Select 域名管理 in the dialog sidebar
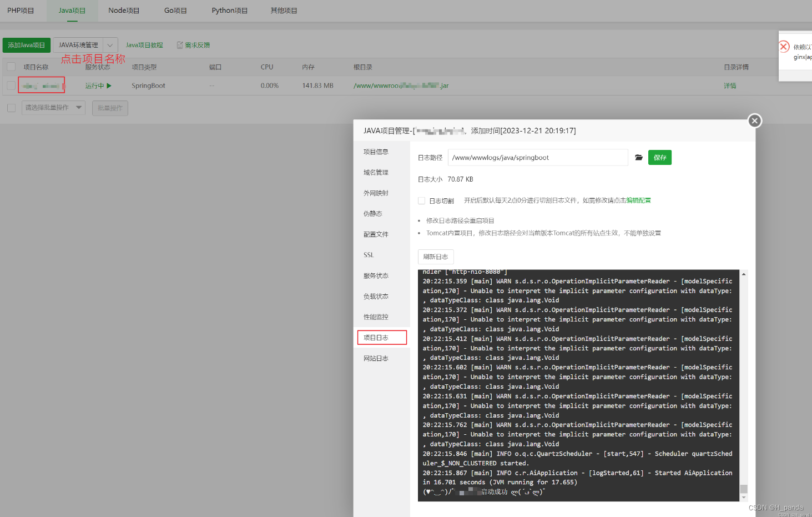Image resolution: width=812 pixels, height=517 pixels. (x=376, y=173)
